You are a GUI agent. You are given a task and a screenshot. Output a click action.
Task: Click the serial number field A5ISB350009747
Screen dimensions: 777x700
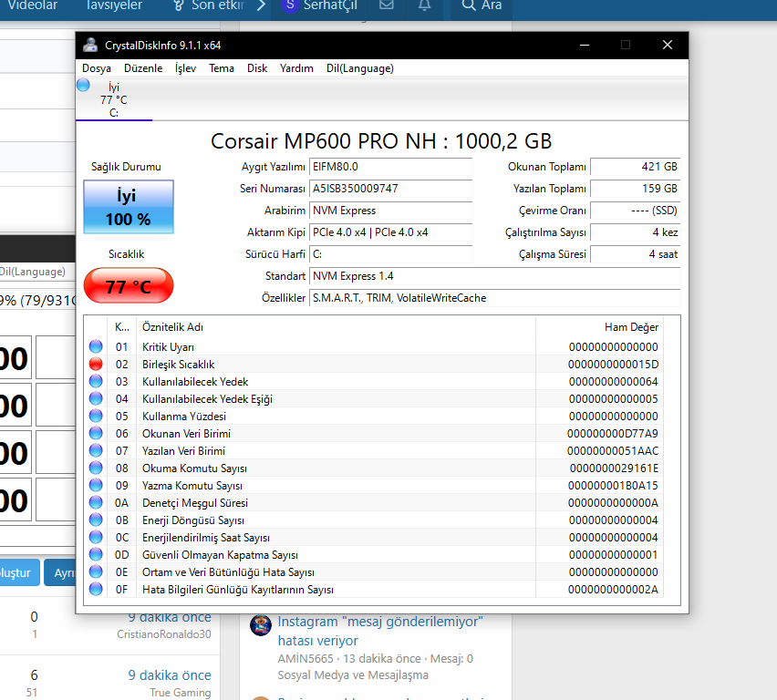coord(391,189)
